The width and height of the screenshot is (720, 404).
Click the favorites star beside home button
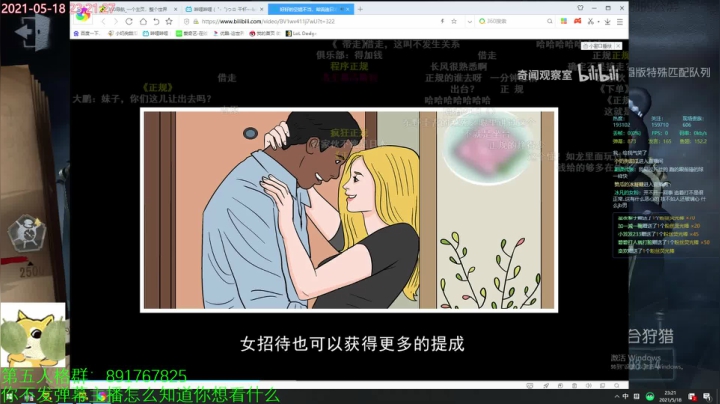169,22
